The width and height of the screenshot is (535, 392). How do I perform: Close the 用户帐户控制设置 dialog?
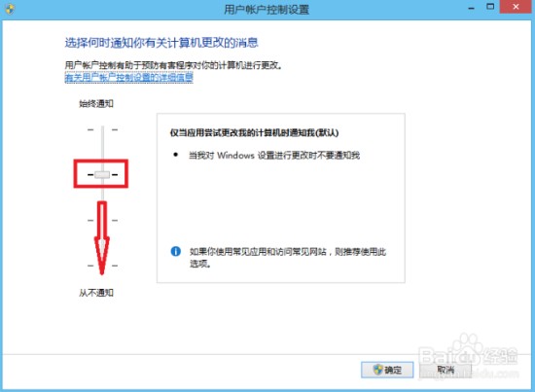(516, 7)
